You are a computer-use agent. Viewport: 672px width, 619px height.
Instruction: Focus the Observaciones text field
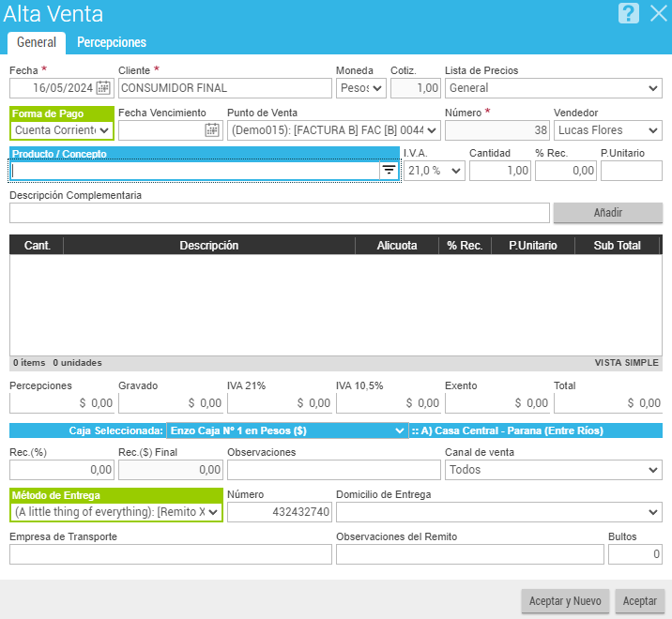pos(333,470)
